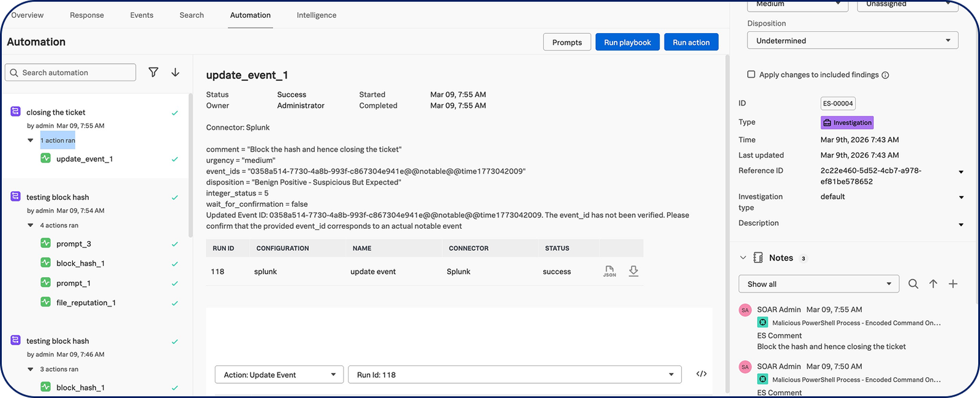Collapse the Notes section chevron
Viewport: 980px width, 398px height.
pyautogui.click(x=743, y=258)
